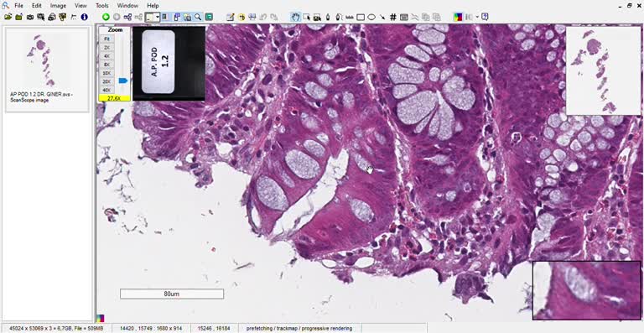644x333 pixels.
Task: Click the 80um scale bar
Action: click(x=172, y=294)
